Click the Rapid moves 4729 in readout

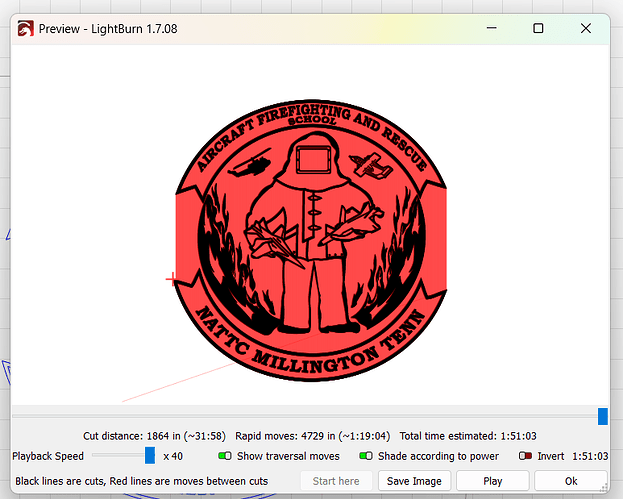click(x=313, y=436)
